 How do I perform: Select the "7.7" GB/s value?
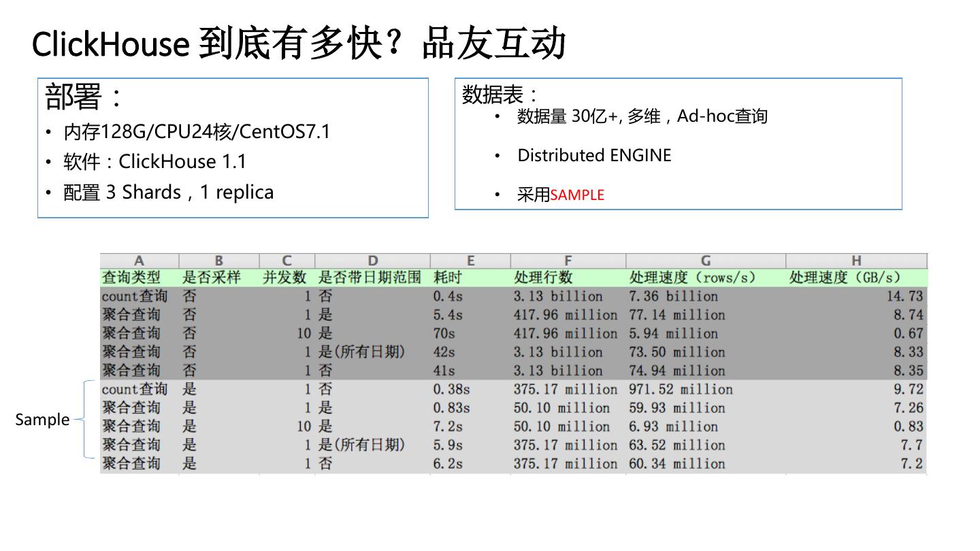click(913, 445)
